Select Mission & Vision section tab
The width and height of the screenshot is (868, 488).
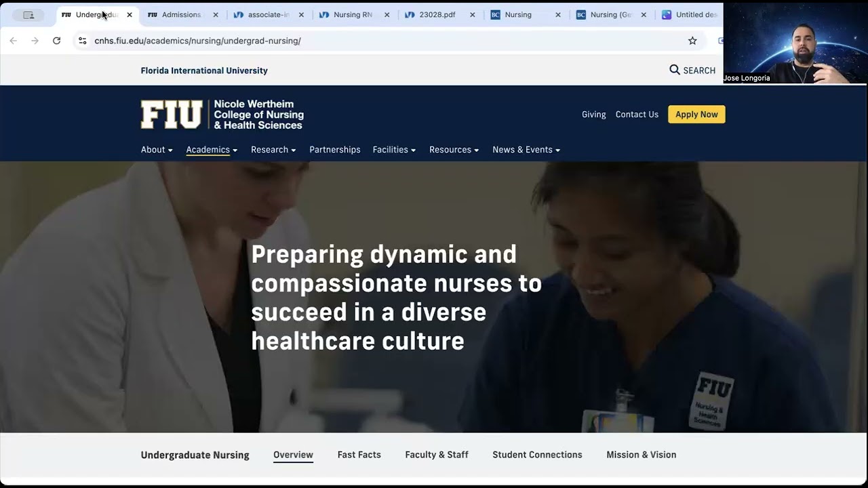point(641,455)
